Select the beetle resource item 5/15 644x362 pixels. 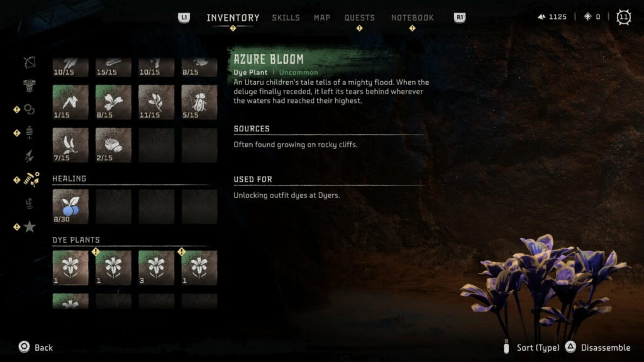click(x=199, y=102)
